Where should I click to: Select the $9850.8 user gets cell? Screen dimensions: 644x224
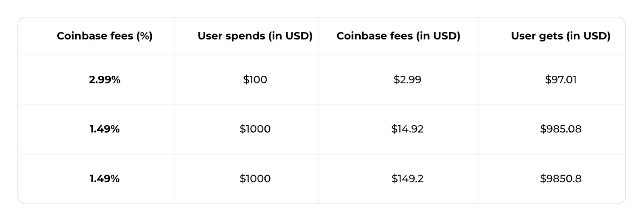[x=561, y=178]
